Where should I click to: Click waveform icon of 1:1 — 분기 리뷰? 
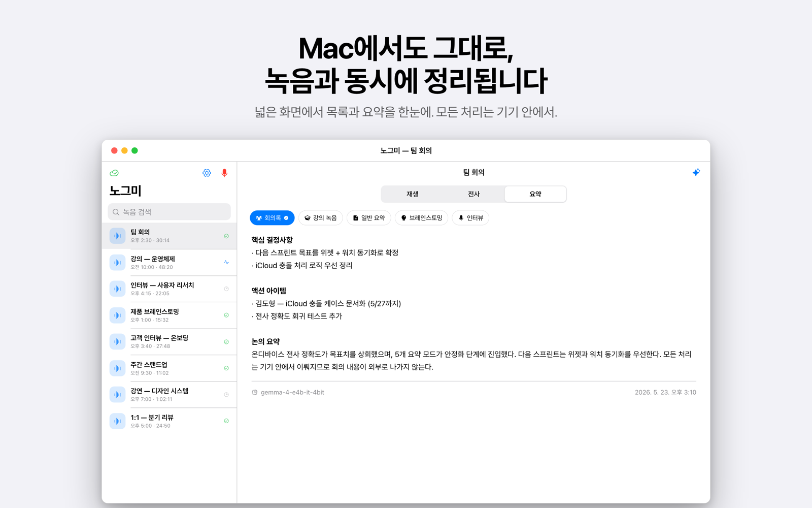point(117,421)
